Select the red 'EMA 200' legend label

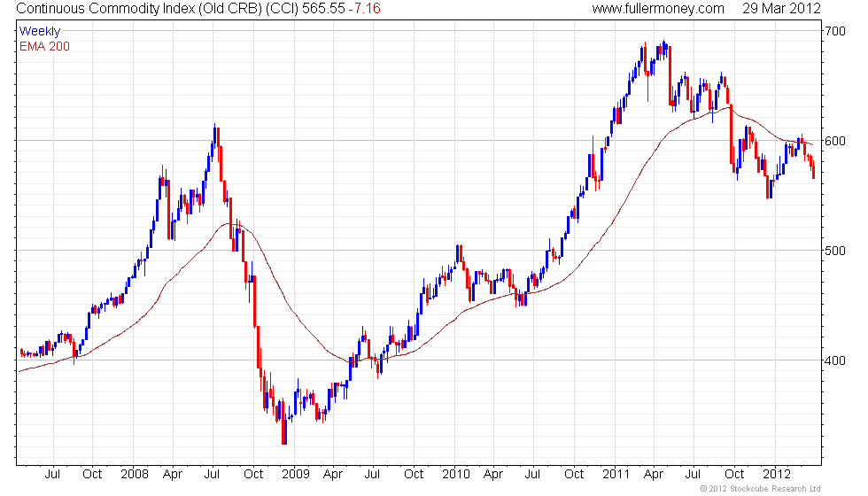[x=44, y=46]
